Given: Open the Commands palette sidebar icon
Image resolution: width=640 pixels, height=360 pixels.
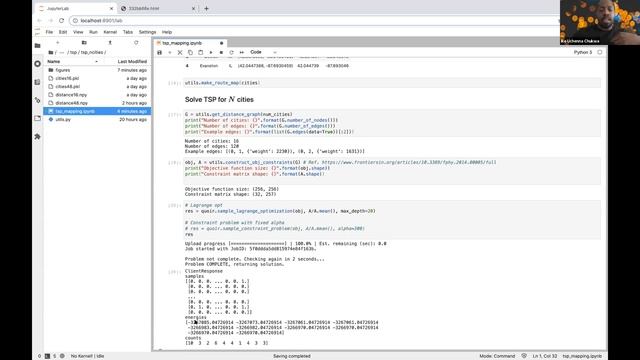Looking at the screenshot, I should click(38, 82).
